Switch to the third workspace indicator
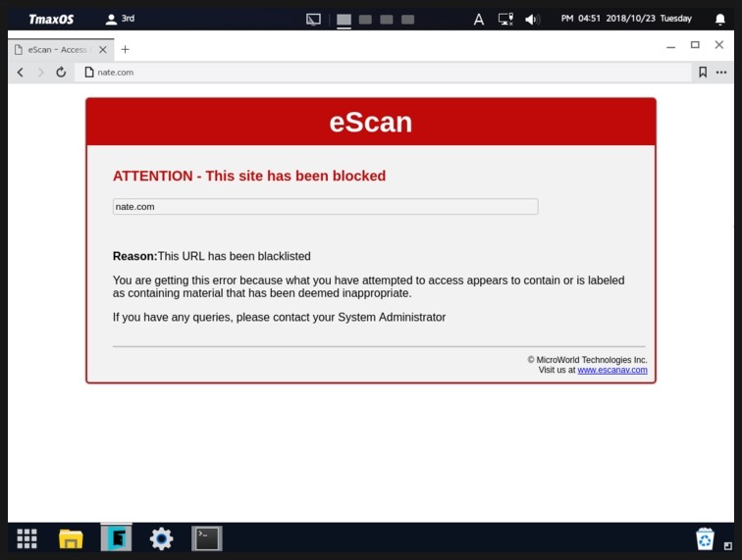The image size is (742, 560). [387, 20]
